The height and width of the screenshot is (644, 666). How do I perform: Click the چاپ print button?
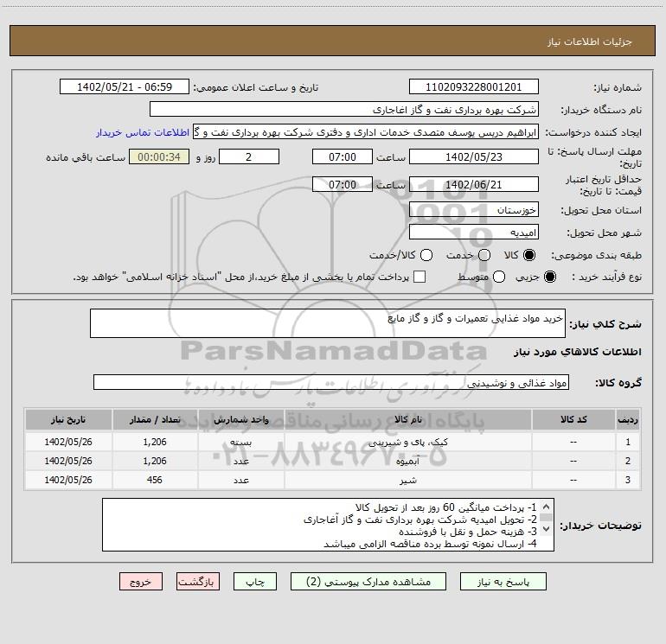pyautogui.click(x=255, y=582)
